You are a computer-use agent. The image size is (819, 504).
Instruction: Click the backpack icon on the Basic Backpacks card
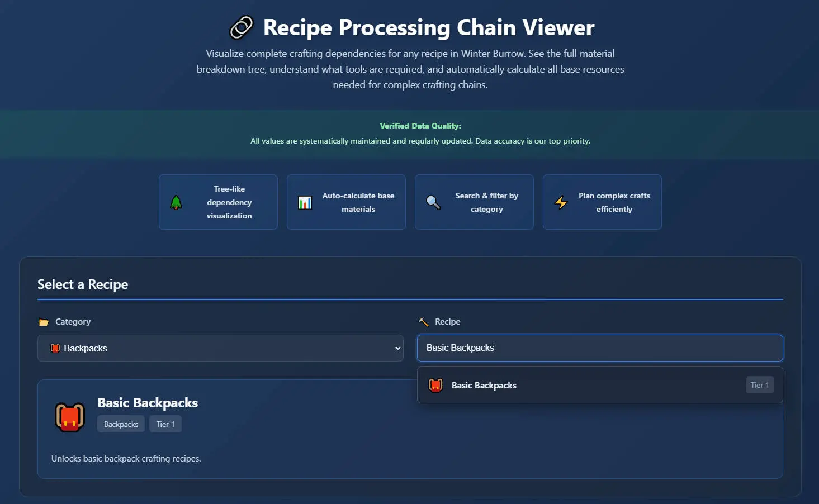pyautogui.click(x=69, y=416)
